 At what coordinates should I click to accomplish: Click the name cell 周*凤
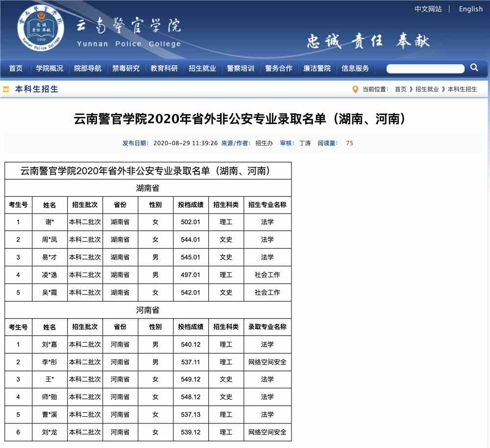pos(49,240)
